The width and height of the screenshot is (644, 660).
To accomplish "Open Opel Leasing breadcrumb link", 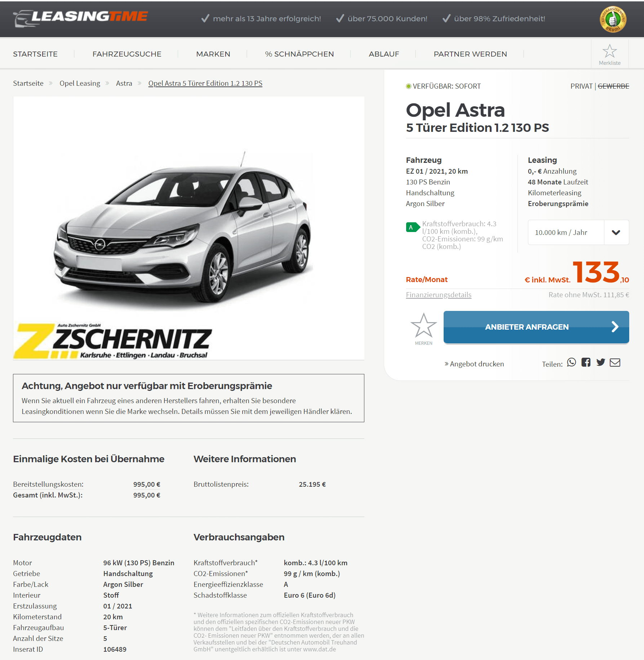I will (80, 83).
